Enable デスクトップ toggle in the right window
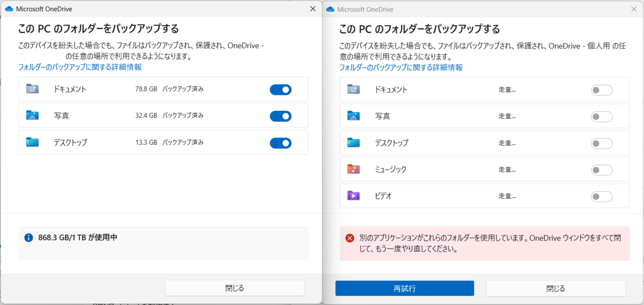644x305 pixels. 602,143
